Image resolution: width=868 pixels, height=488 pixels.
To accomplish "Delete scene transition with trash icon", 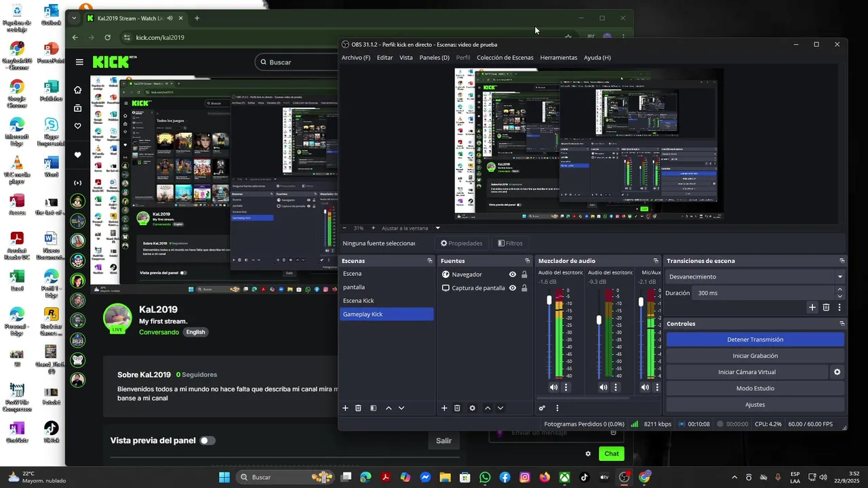I will tap(826, 307).
